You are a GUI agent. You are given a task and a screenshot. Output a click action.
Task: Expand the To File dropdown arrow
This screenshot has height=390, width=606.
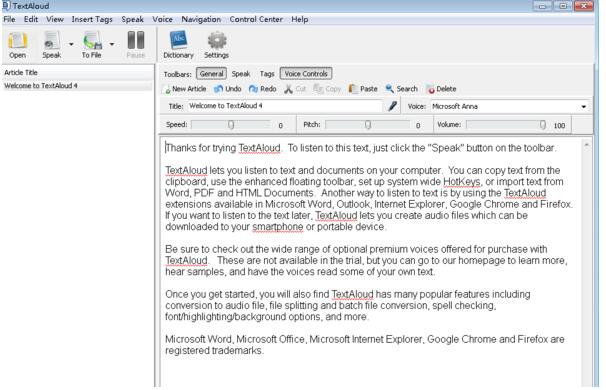pos(112,44)
